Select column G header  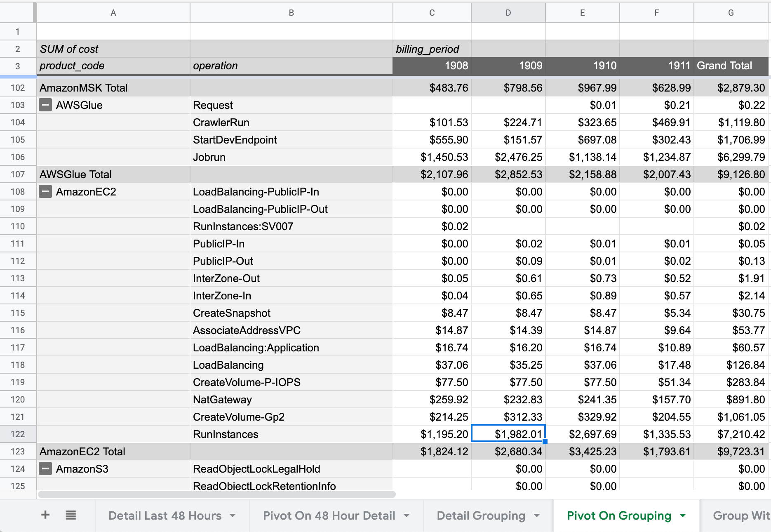pos(731,13)
